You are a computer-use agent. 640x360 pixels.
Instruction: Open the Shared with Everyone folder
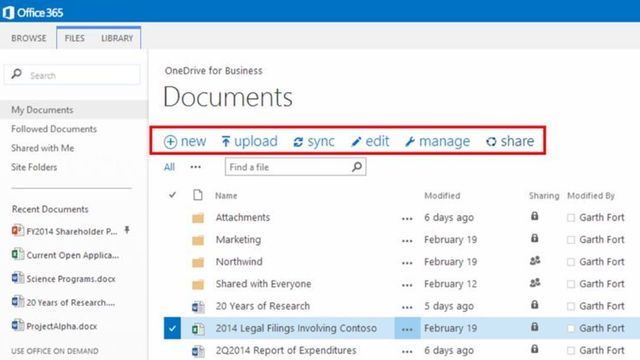[263, 284]
